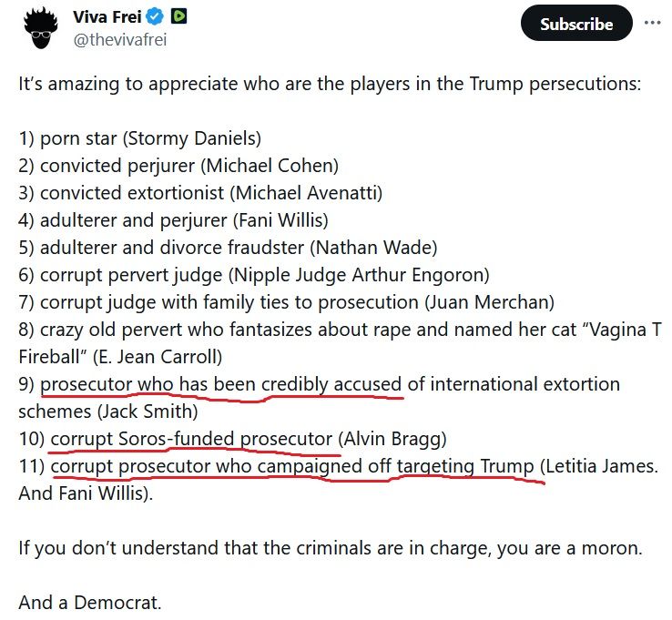Image resolution: width=672 pixels, height=620 pixels.
Task: Click the Michael Cohen line of text
Action: (x=178, y=166)
